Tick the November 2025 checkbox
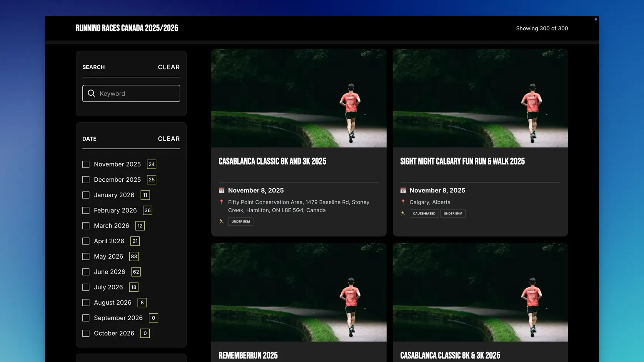The width and height of the screenshot is (644, 362). pyautogui.click(x=86, y=164)
